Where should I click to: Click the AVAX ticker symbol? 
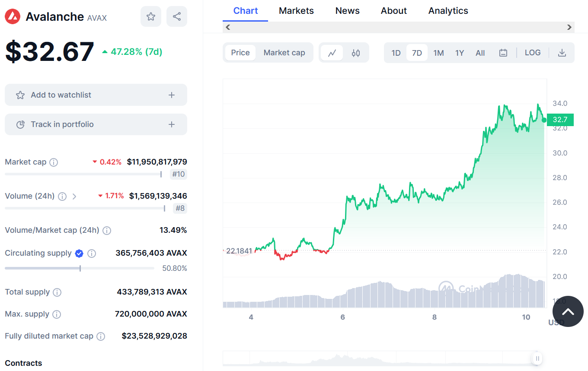(x=97, y=18)
